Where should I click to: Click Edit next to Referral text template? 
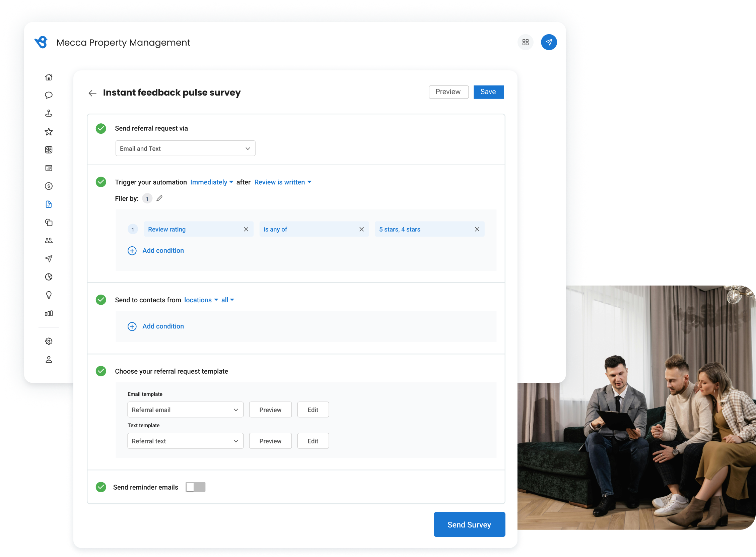313,441
